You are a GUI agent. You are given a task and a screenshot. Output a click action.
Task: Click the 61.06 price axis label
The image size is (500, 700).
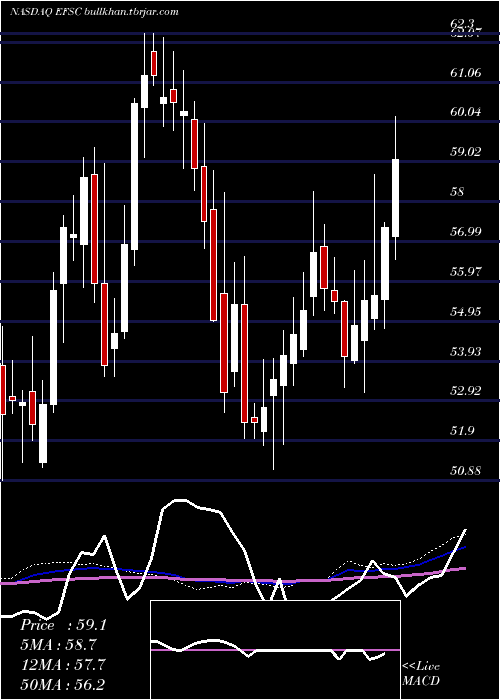[x=466, y=72]
